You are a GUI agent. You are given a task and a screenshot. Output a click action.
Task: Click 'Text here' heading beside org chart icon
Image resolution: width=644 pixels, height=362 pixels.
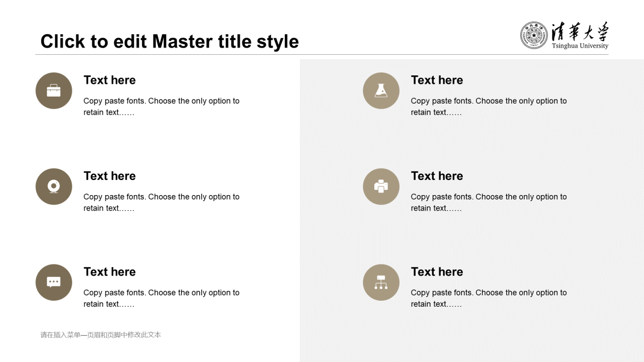[437, 271]
